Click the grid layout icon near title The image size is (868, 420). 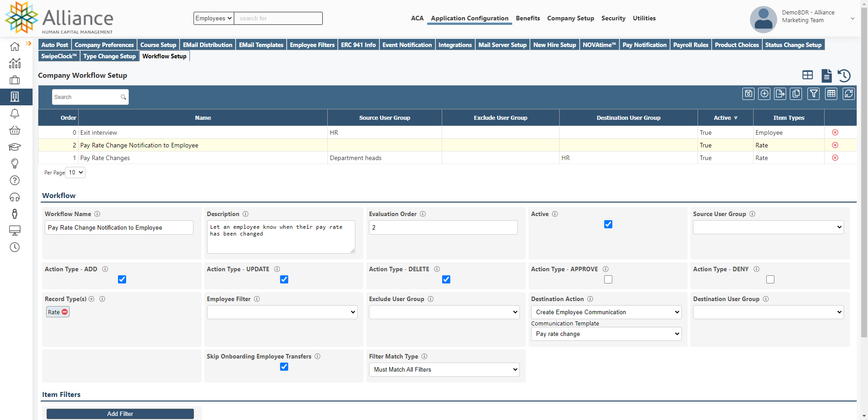(807, 75)
